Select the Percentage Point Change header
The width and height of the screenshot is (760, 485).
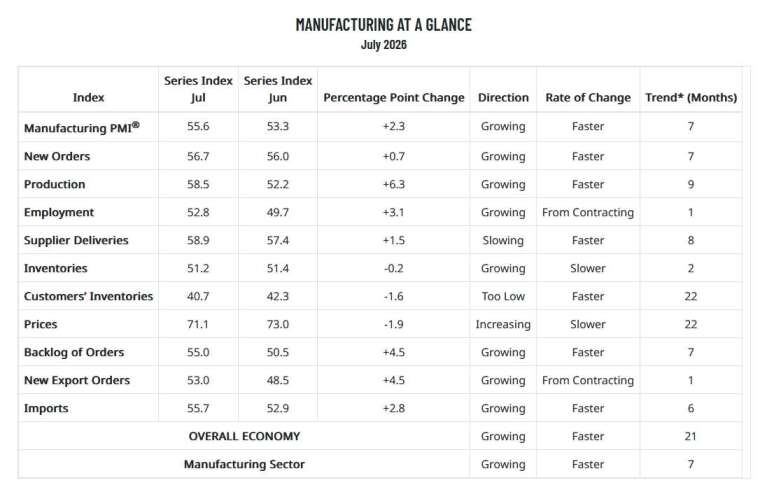click(x=394, y=97)
